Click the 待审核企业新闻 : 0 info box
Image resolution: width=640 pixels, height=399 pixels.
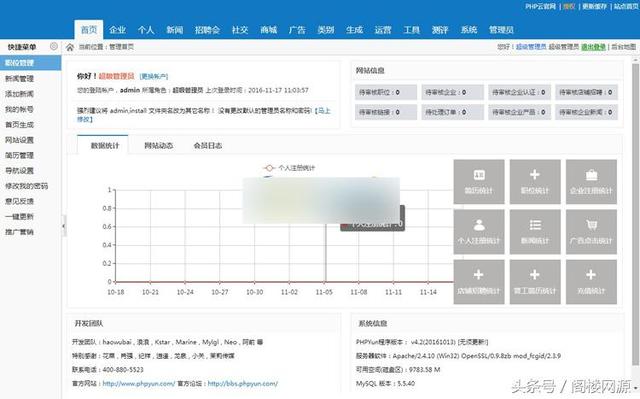tap(587, 112)
